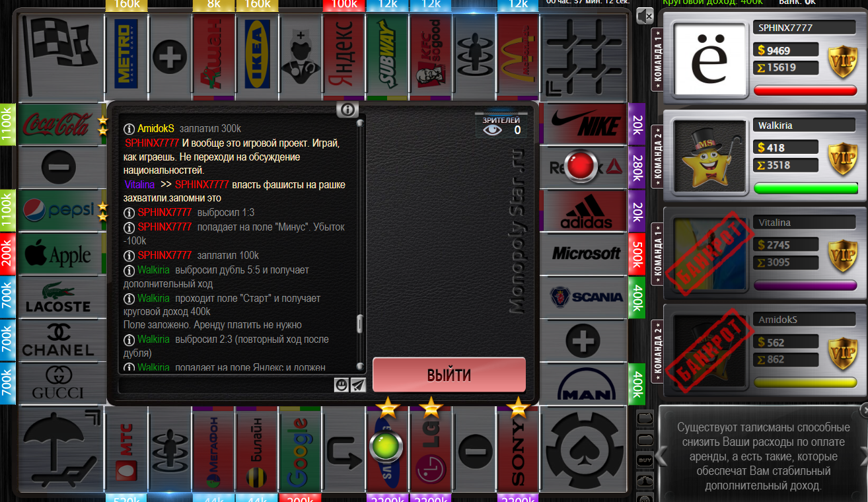Open the Nike property cell
868x502 pixels.
tap(584, 124)
